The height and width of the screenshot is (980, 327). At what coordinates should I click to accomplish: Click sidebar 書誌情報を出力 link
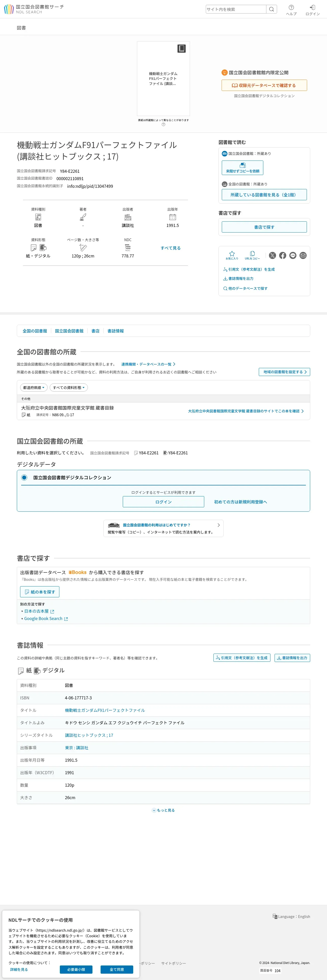pos(238,279)
